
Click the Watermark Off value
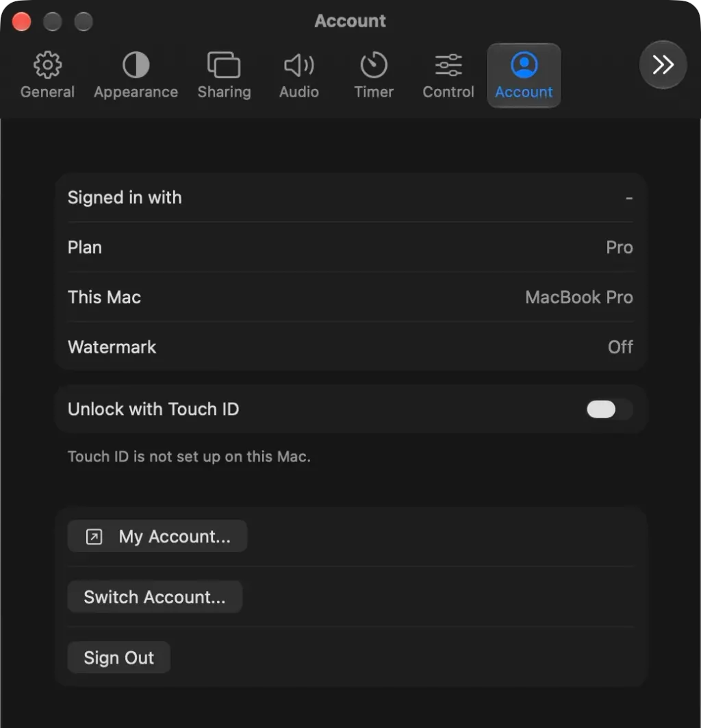(x=620, y=347)
